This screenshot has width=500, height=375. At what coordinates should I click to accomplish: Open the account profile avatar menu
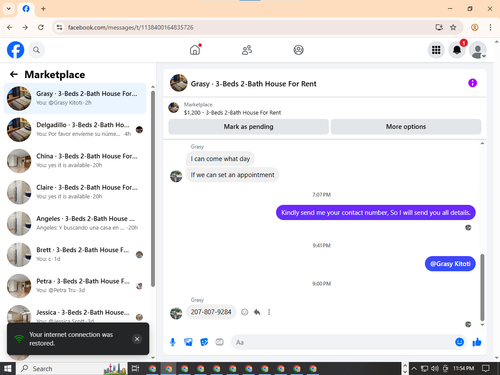coord(478,50)
